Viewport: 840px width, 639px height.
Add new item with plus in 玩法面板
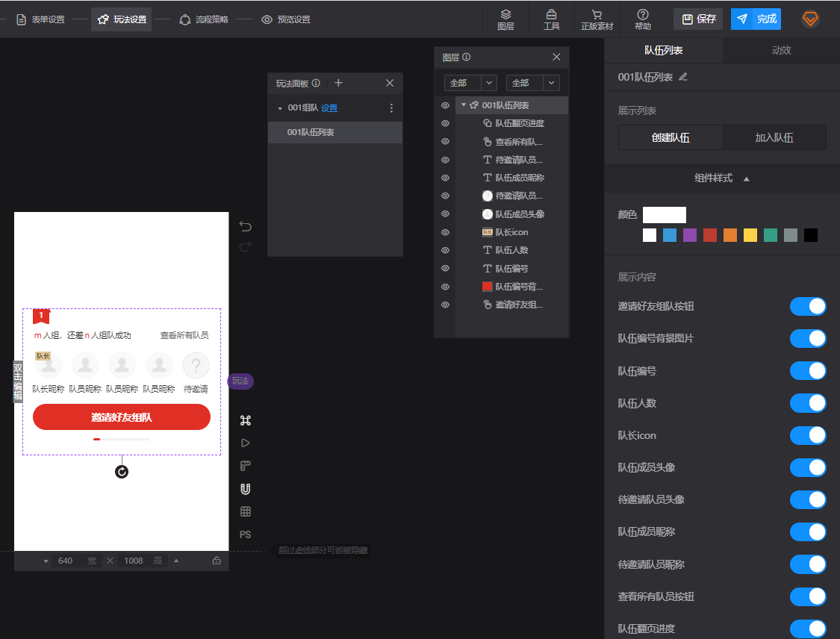338,83
